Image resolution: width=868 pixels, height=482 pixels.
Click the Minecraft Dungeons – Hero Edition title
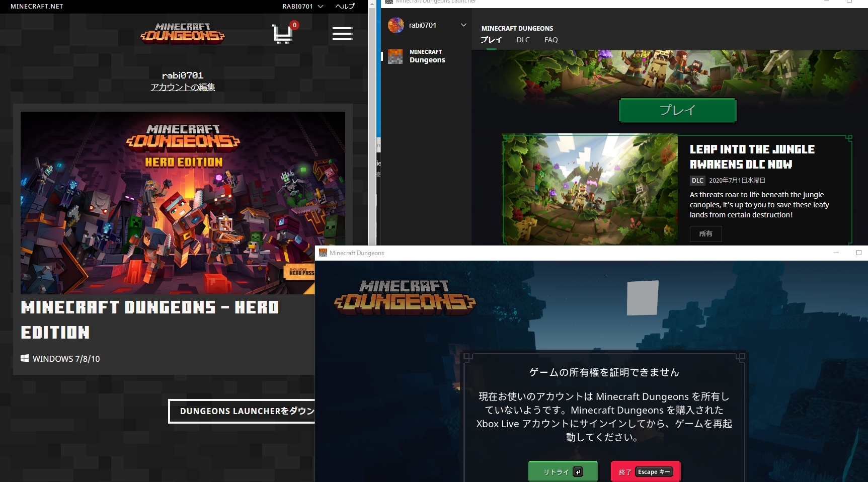(150, 320)
